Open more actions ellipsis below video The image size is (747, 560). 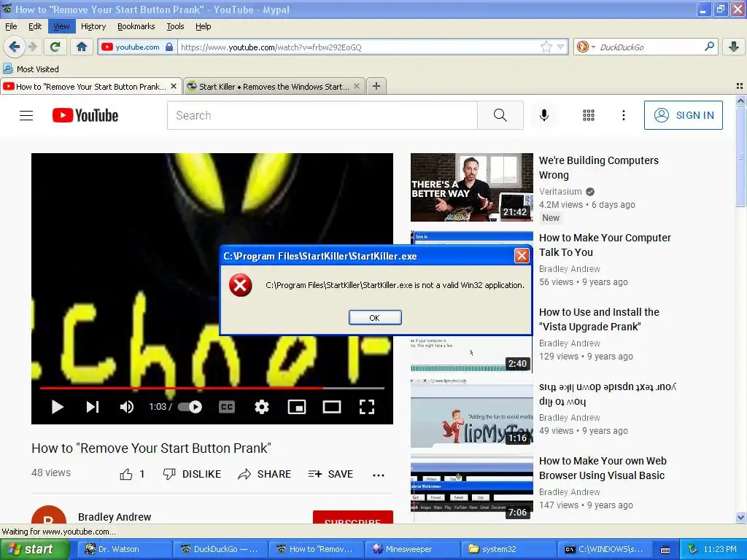[x=379, y=475]
